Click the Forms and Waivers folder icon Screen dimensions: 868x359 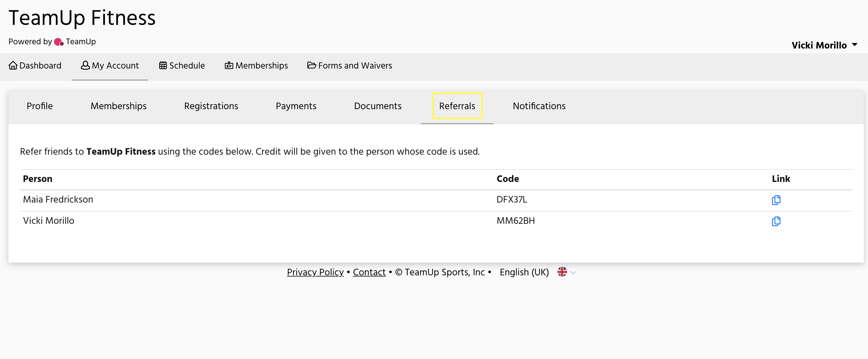pos(311,65)
